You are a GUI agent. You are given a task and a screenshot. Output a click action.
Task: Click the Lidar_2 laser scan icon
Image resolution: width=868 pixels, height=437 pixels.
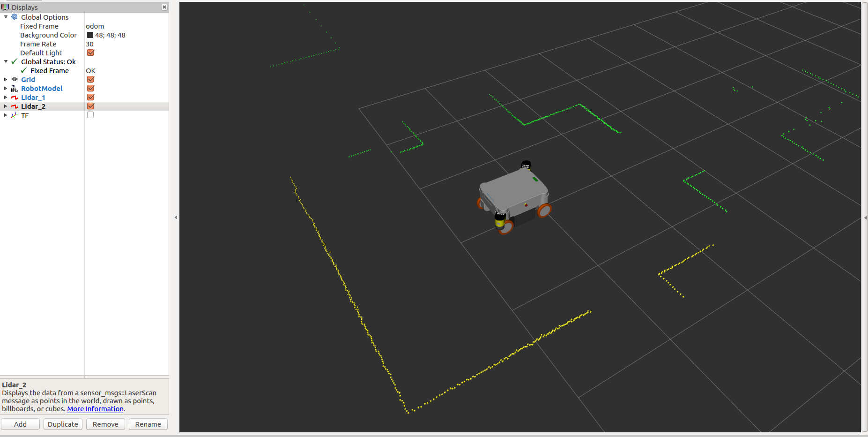[15, 106]
